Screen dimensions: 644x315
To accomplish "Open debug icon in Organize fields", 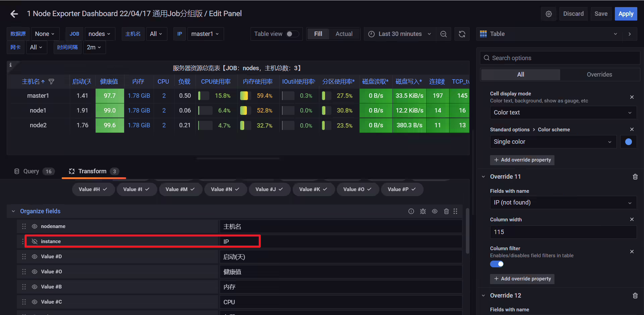I will (423, 211).
